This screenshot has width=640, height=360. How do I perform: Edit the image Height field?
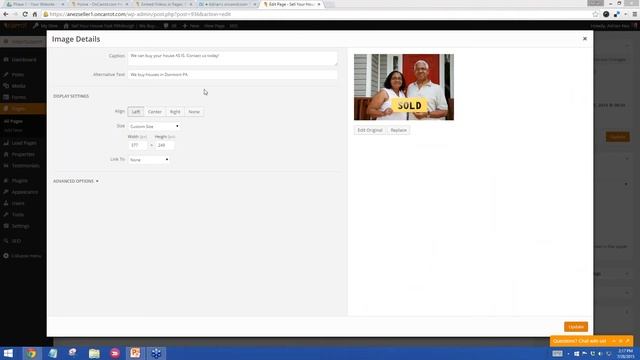[164, 145]
